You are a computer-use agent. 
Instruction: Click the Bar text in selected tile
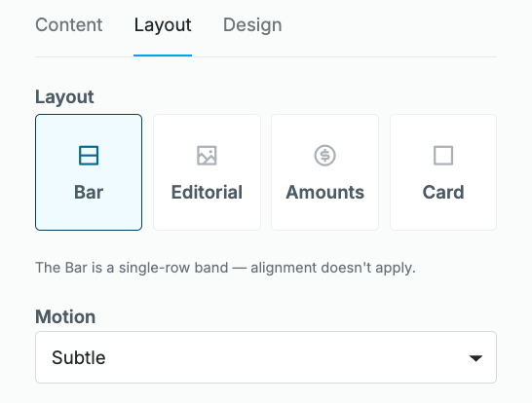point(89,192)
